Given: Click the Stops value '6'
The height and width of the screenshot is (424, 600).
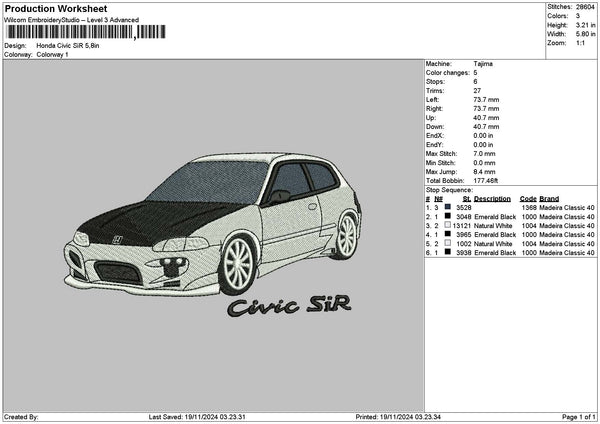Looking at the screenshot, I should 475,82.
